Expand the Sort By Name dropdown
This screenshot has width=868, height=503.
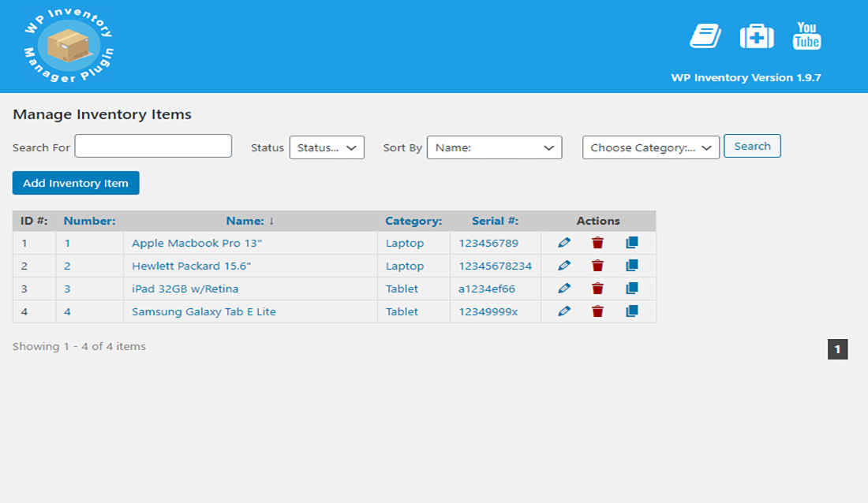click(494, 147)
